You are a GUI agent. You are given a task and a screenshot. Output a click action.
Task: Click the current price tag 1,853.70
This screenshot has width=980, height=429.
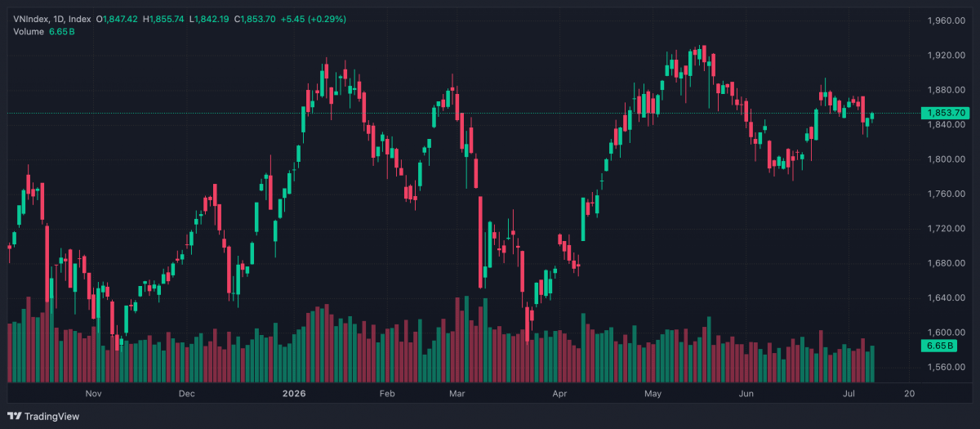943,113
